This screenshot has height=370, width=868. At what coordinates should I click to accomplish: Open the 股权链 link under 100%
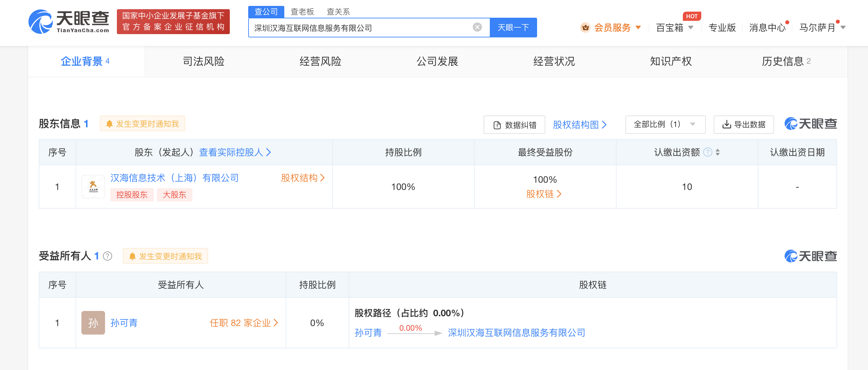pos(544,194)
